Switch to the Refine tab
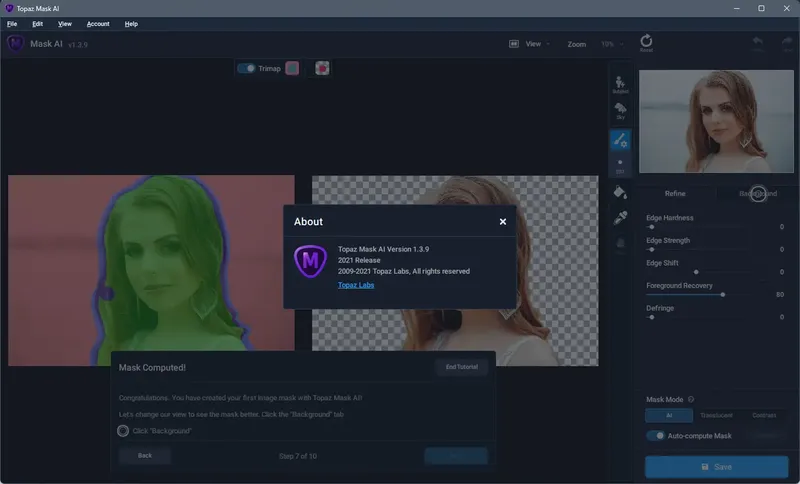The width and height of the screenshot is (800, 484). [x=674, y=193]
